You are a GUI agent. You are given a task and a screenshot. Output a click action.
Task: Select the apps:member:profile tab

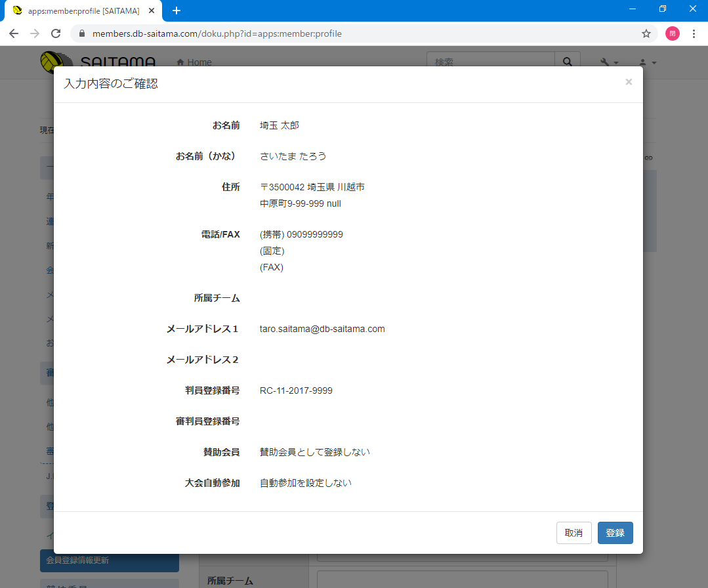tap(79, 11)
